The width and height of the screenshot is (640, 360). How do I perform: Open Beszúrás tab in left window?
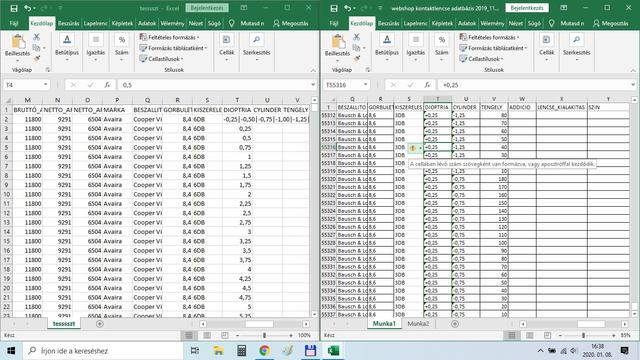click(68, 24)
